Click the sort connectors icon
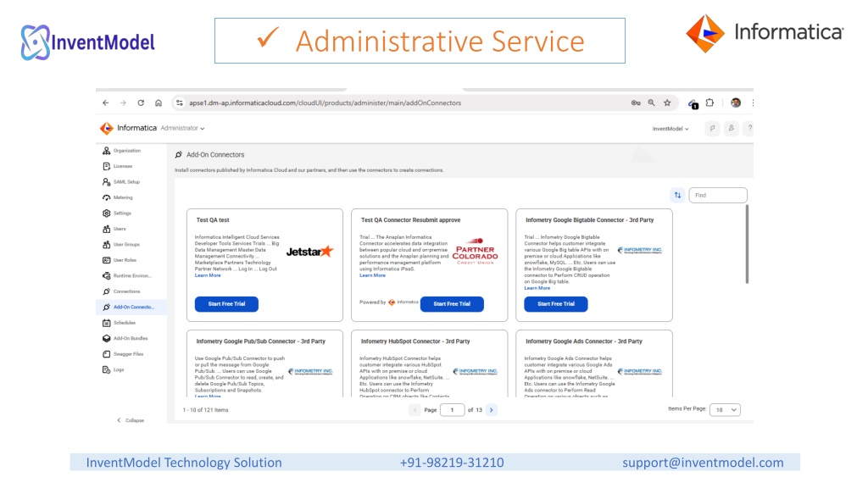This screenshot has height=488, width=868. (x=677, y=196)
